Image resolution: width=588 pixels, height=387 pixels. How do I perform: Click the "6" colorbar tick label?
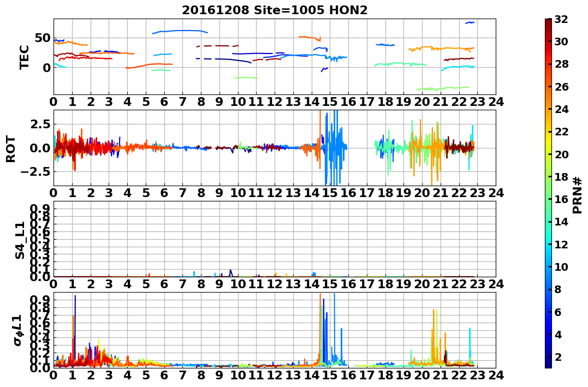pyautogui.click(x=557, y=312)
